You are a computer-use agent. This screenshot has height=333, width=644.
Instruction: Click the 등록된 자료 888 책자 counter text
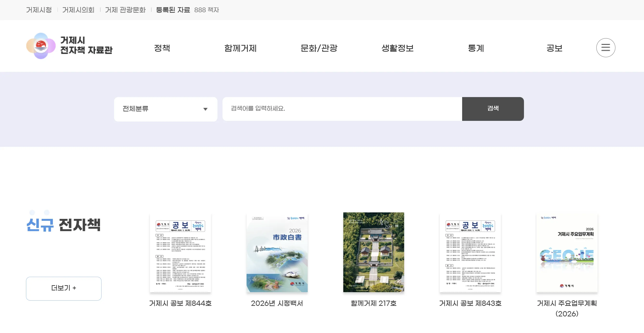tap(187, 10)
